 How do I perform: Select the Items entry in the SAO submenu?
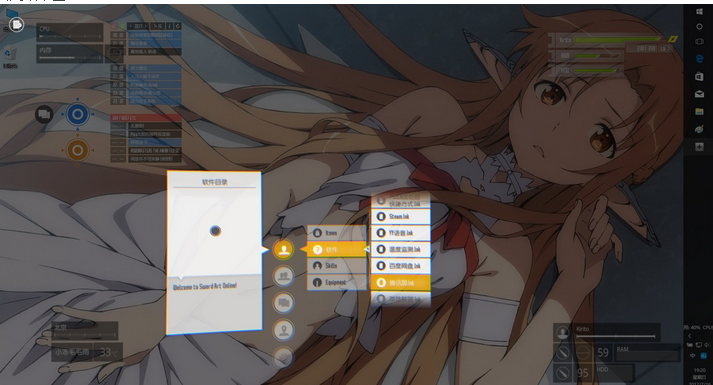click(x=336, y=233)
